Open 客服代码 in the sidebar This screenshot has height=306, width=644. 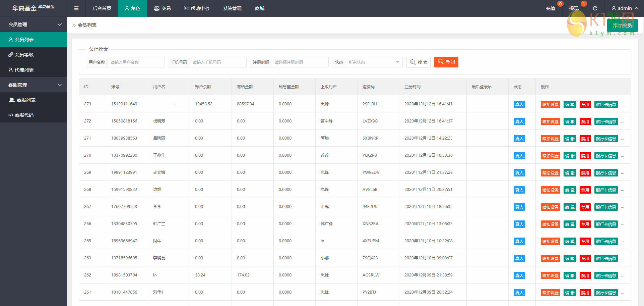pyautogui.click(x=24, y=115)
